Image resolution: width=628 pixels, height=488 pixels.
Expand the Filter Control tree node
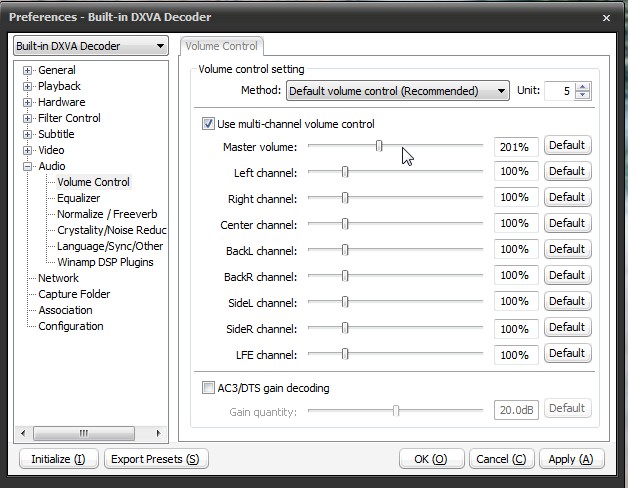pos(27,119)
